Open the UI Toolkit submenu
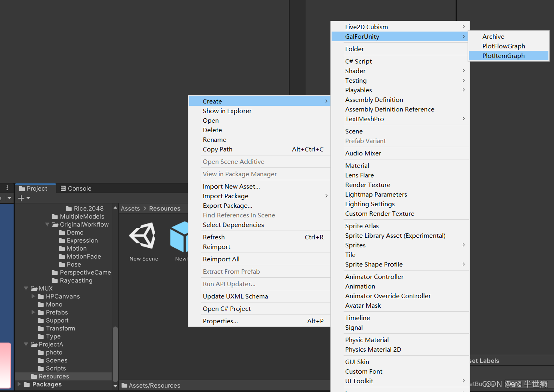554x392 pixels. tap(400, 381)
